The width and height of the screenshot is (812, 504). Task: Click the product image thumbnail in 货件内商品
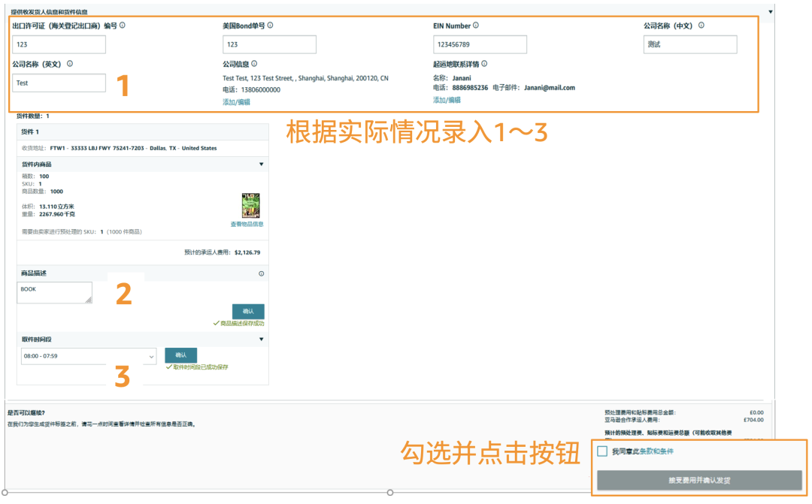coord(250,204)
